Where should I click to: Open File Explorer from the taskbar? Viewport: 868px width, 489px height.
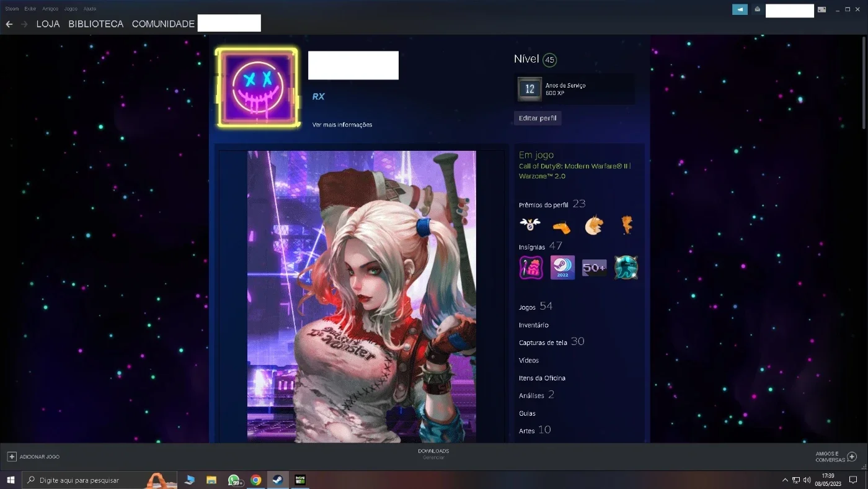coord(211,480)
